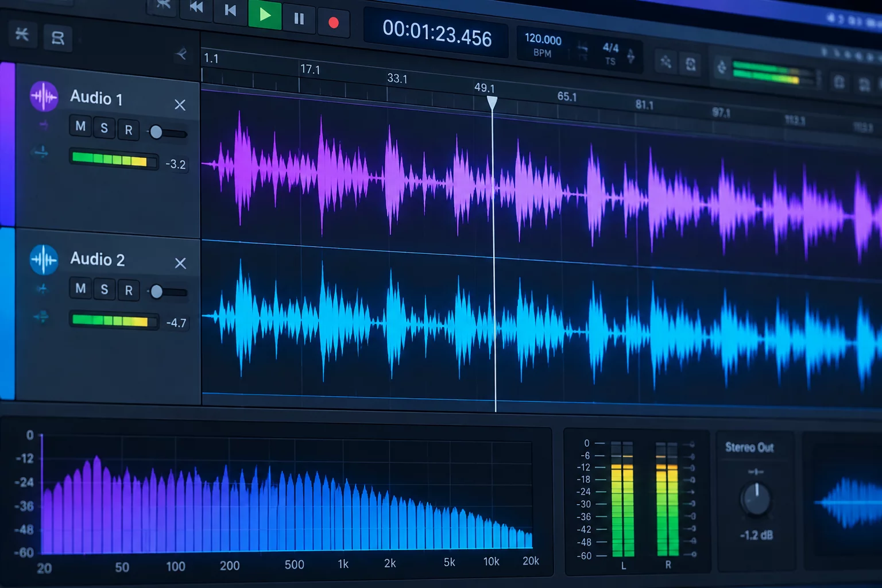This screenshot has width=882, height=588.
Task: Click the playhead marker near 49.1
Action: (492, 103)
